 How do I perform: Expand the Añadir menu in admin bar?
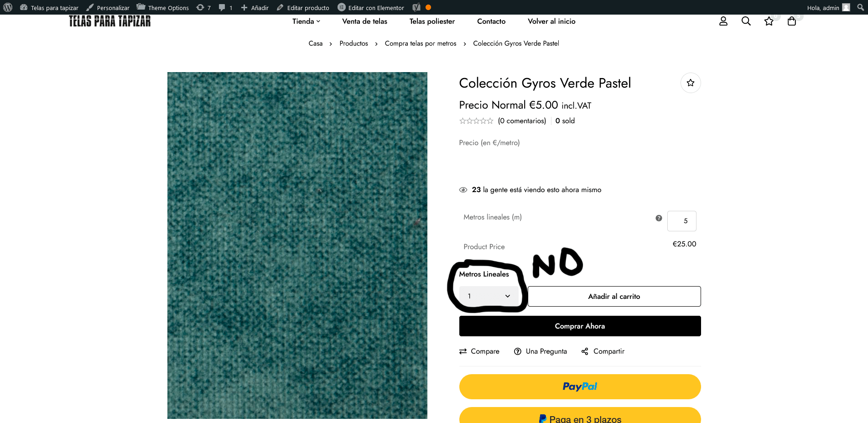pyautogui.click(x=255, y=7)
